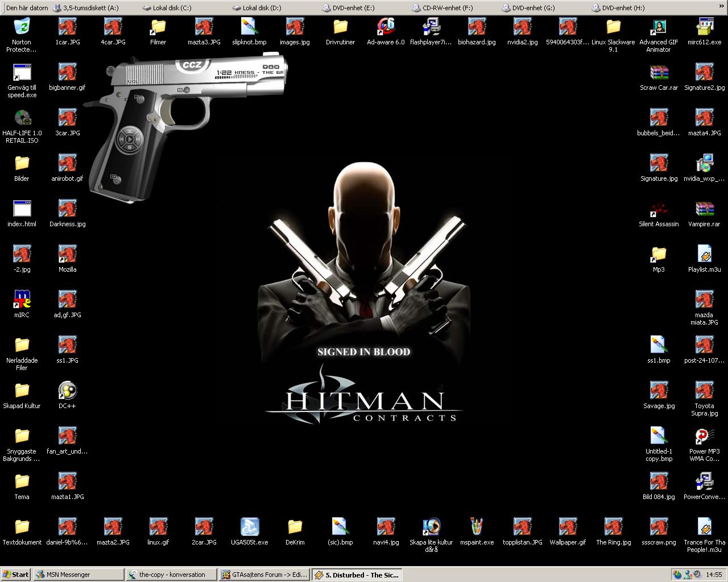Toggle the PL playlist button on gun

(140, 99)
